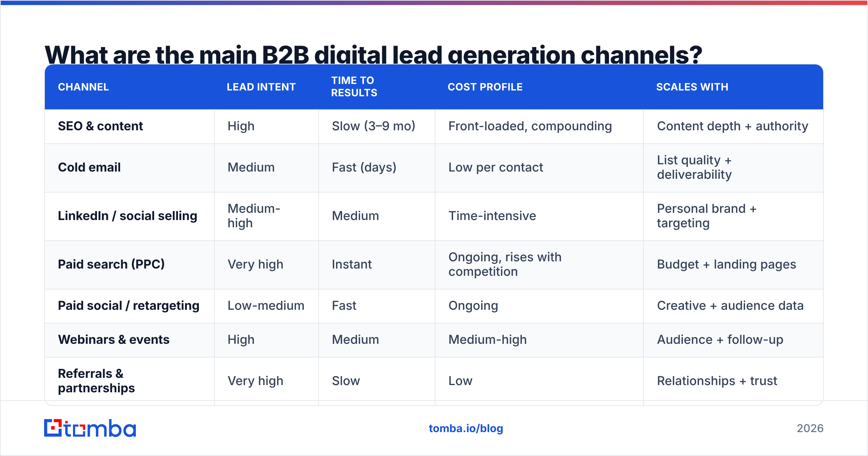This screenshot has width=868, height=456.
Task: Click 'Ongoing' cost in Paid social row
Action: click(473, 305)
